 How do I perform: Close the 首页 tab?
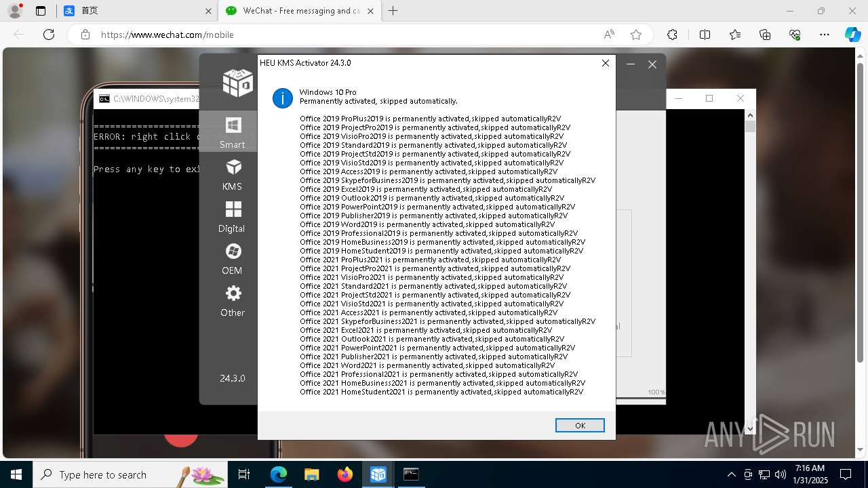[x=208, y=11]
